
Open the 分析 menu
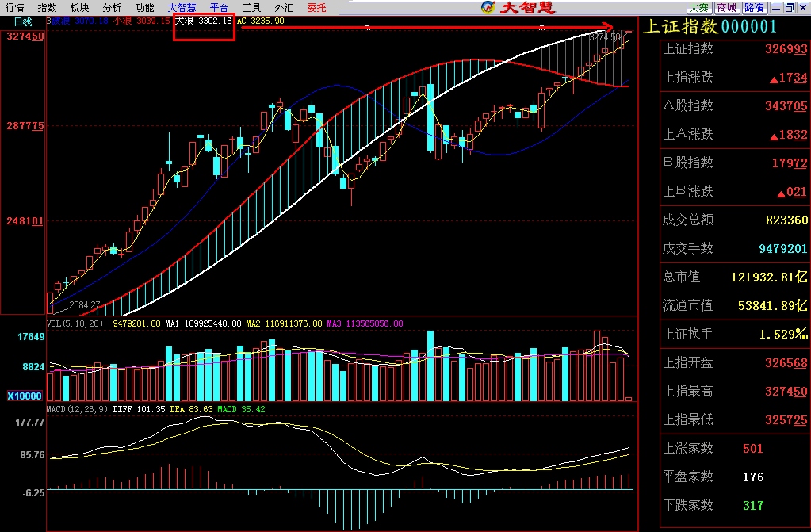point(112,7)
